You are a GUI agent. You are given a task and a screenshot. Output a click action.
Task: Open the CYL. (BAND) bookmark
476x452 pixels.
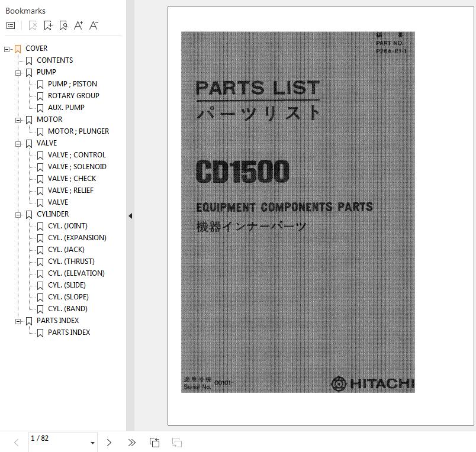coord(67,309)
